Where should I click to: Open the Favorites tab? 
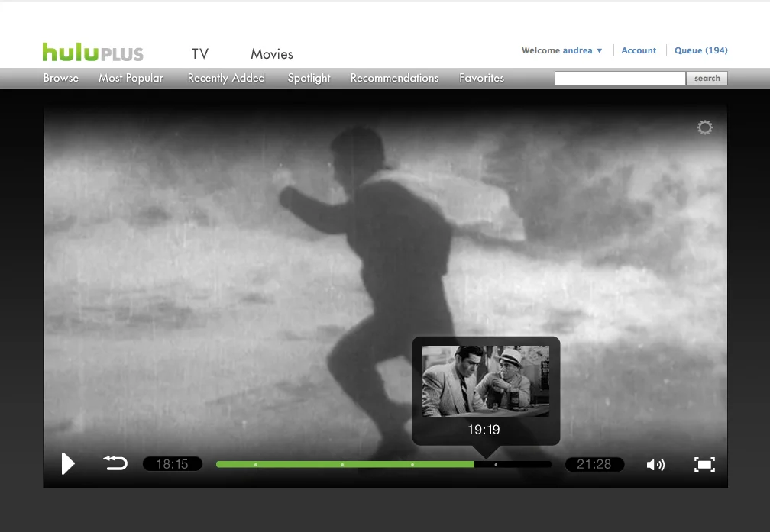(x=482, y=78)
